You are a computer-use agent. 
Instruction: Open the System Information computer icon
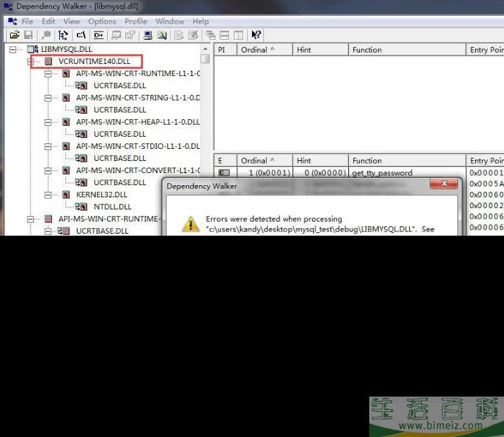click(148, 35)
